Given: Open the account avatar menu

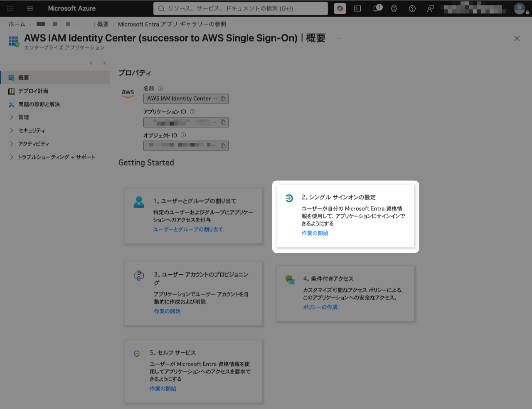Looking at the screenshot, I should click(x=519, y=8).
